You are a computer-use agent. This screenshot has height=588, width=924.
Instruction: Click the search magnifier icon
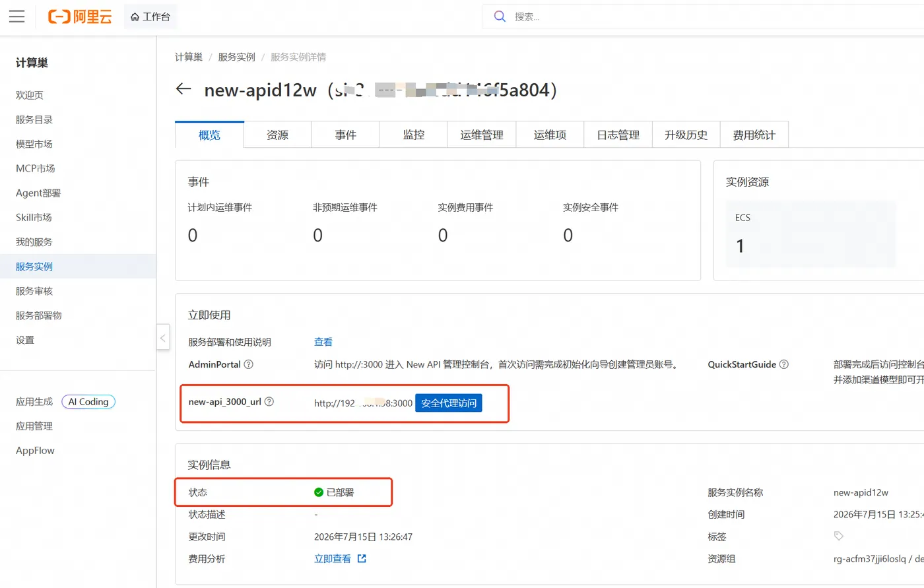click(x=500, y=16)
